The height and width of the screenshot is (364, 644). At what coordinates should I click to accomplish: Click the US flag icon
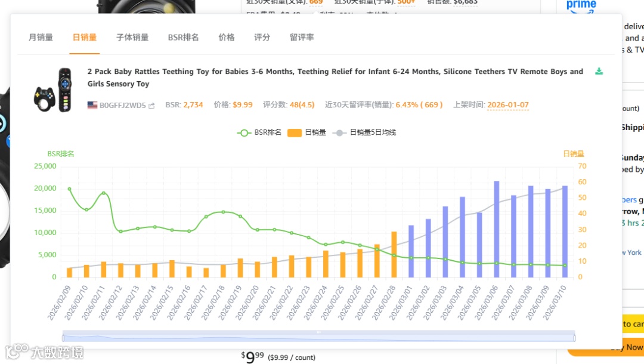[92, 105]
